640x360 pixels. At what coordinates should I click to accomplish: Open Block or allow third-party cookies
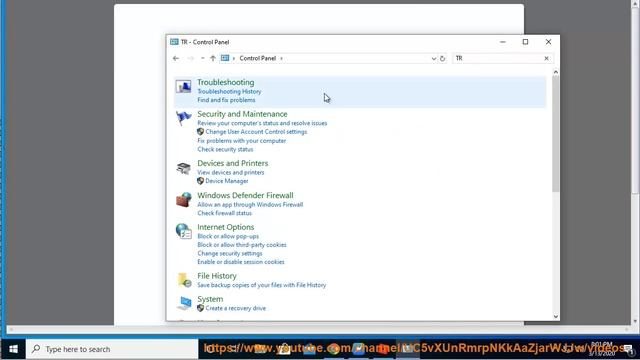click(x=242, y=245)
